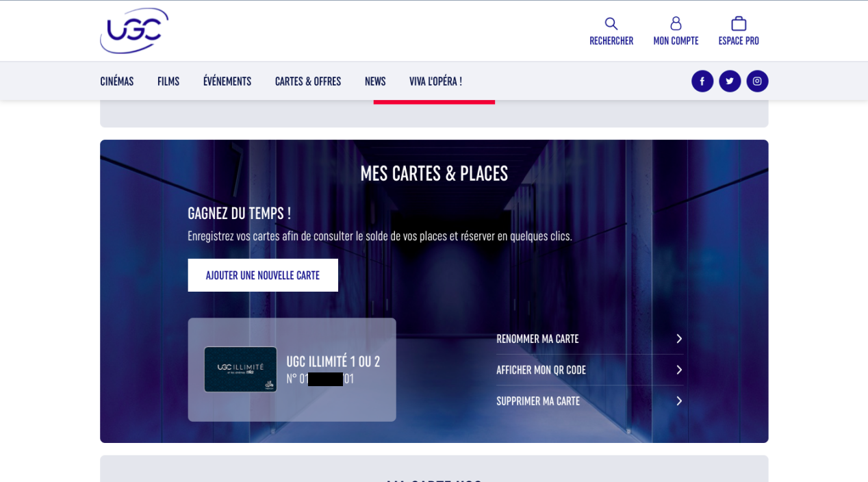Open the Mon Compte user icon
Screen dimensions: 868x482
(x=676, y=24)
